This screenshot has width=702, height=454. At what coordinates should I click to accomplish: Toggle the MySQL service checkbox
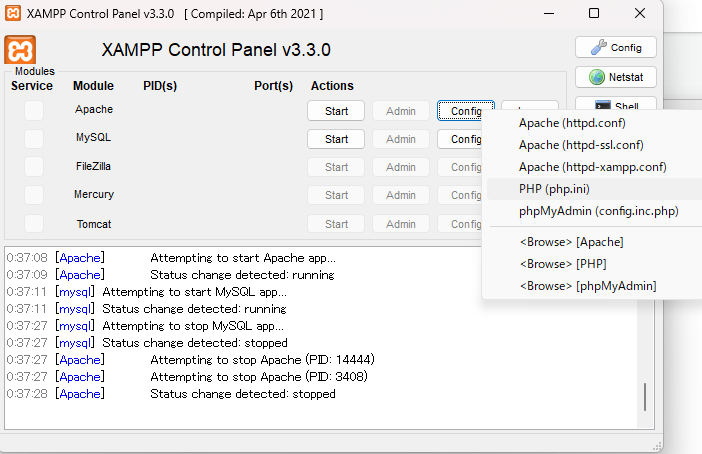click(x=34, y=139)
